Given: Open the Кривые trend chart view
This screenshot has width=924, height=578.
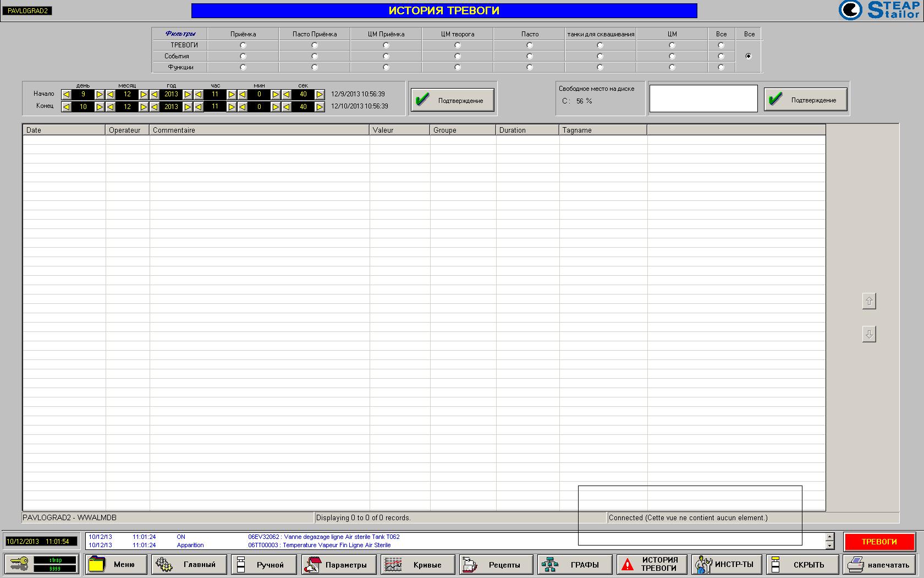Looking at the screenshot, I should coord(418,564).
